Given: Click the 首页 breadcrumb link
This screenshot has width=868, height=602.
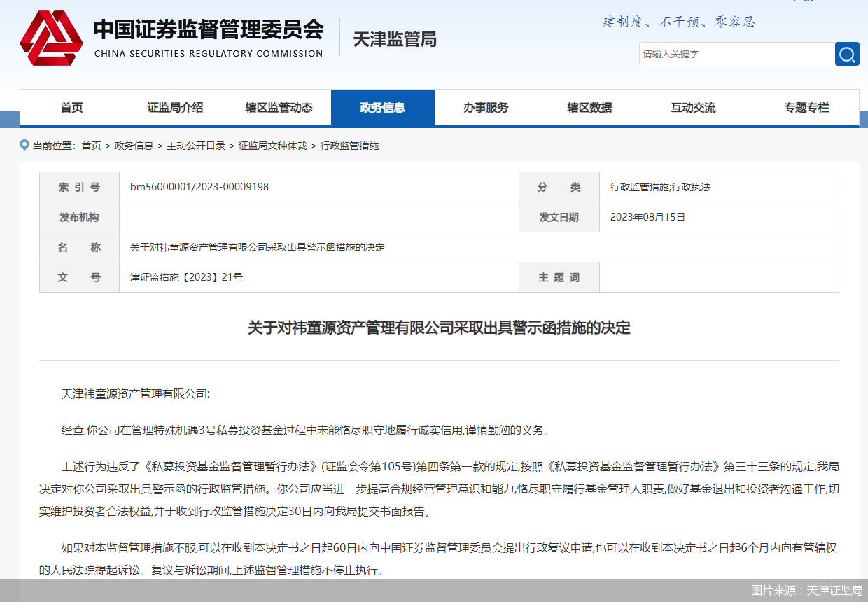Looking at the screenshot, I should tap(91, 146).
